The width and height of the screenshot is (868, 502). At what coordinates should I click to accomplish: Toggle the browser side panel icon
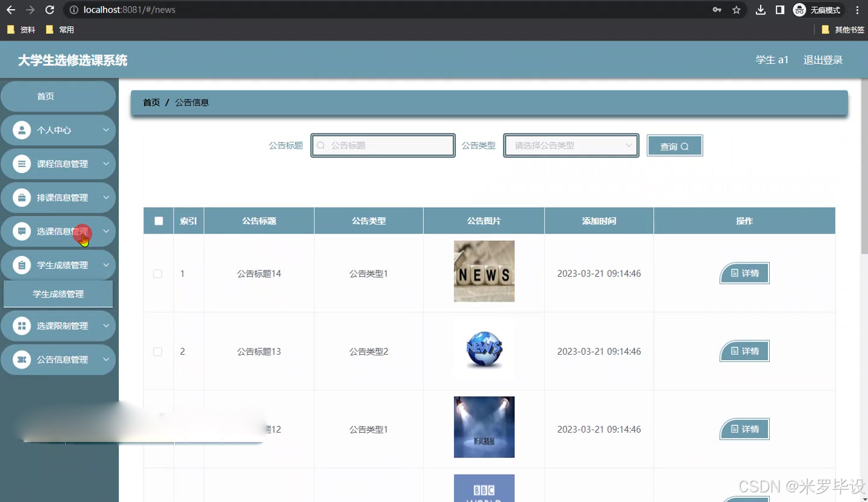780,10
